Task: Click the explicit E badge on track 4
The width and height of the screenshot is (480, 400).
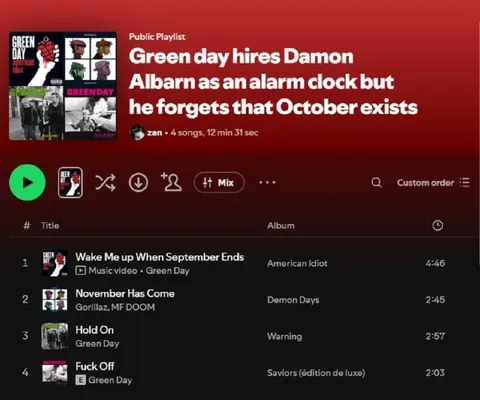Action: click(80, 380)
